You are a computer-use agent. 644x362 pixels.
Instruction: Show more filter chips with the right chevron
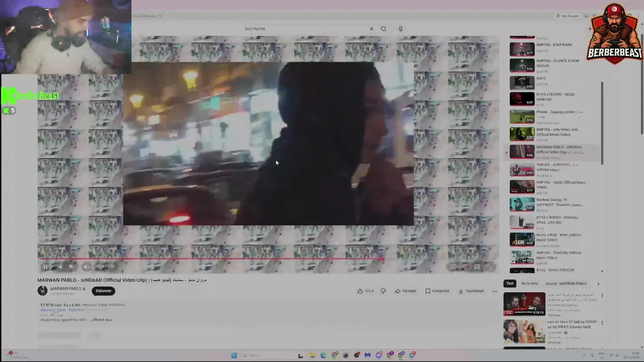(x=598, y=284)
